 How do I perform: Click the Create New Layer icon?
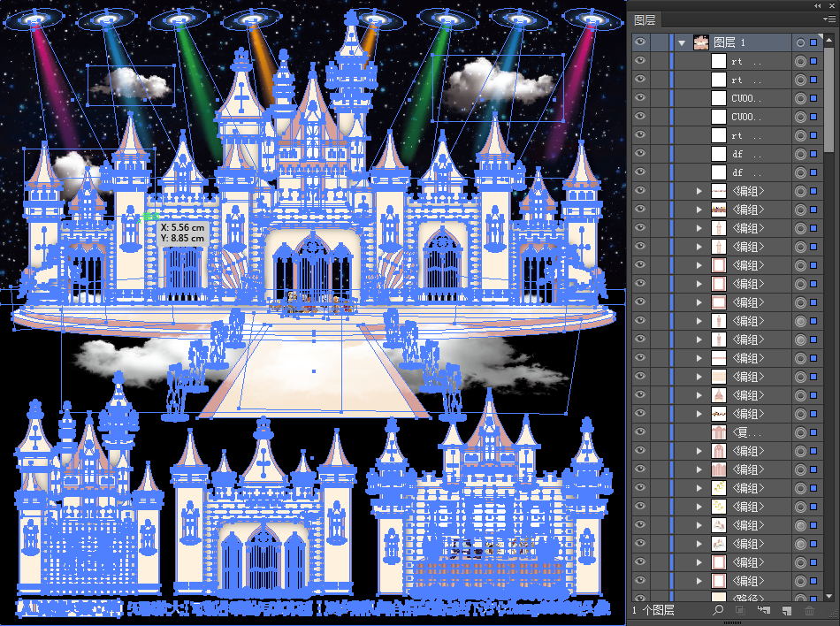786,610
